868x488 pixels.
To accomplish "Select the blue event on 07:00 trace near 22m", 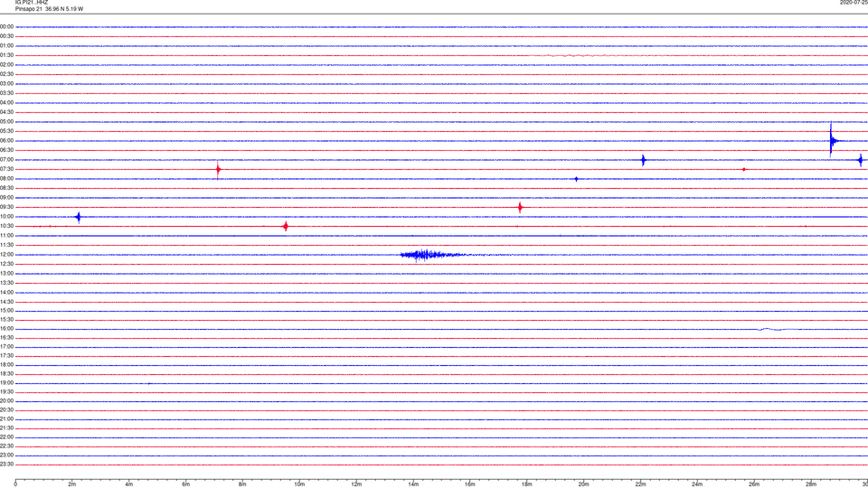I will click(x=643, y=160).
